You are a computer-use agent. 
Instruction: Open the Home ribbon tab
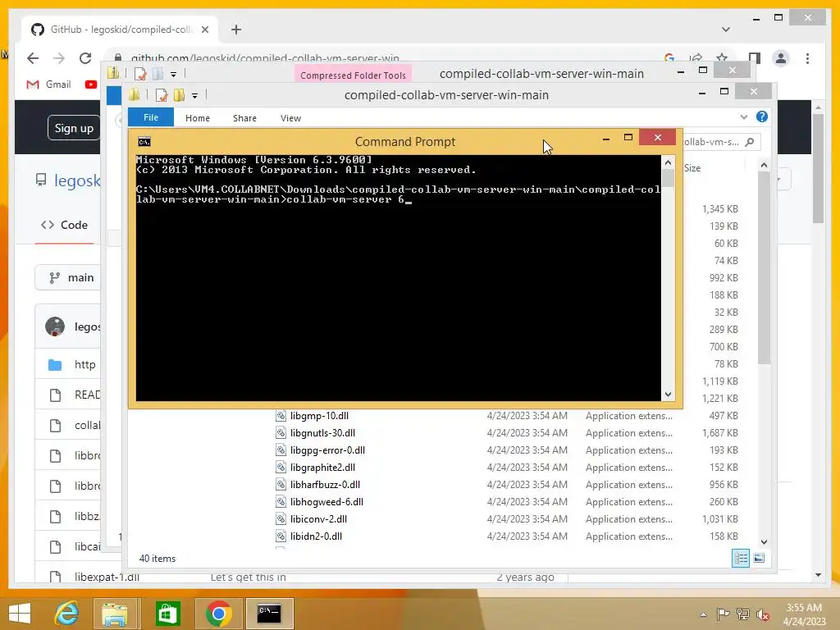(198, 118)
